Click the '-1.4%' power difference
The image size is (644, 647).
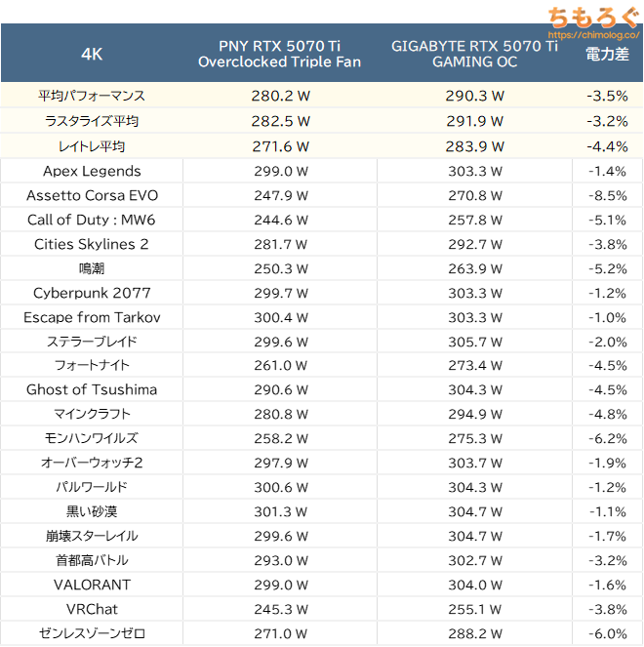coord(607,171)
